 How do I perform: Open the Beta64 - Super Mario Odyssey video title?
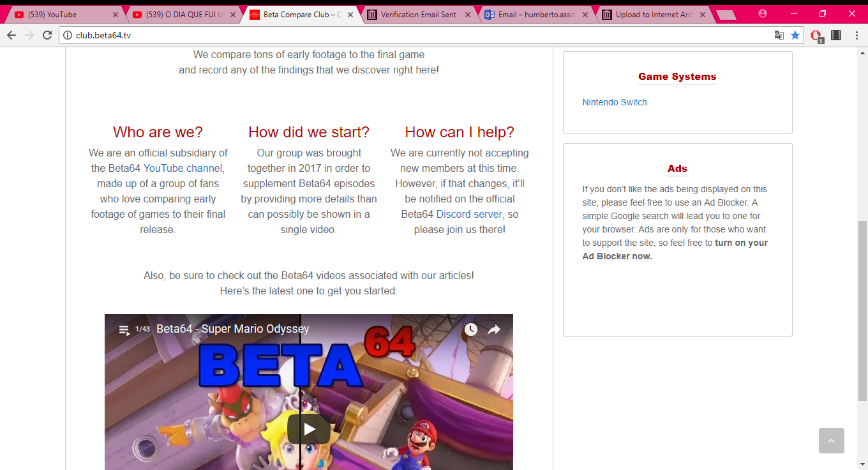pos(233,329)
